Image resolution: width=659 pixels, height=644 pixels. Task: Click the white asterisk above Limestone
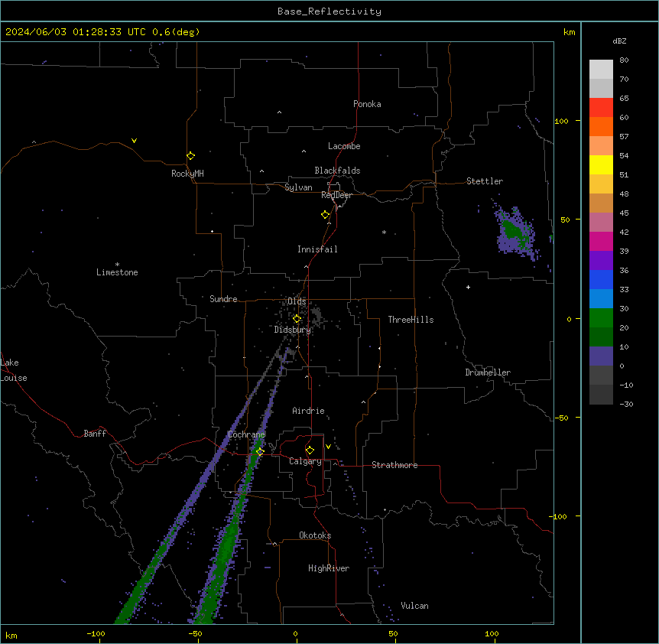pyautogui.click(x=117, y=265)
